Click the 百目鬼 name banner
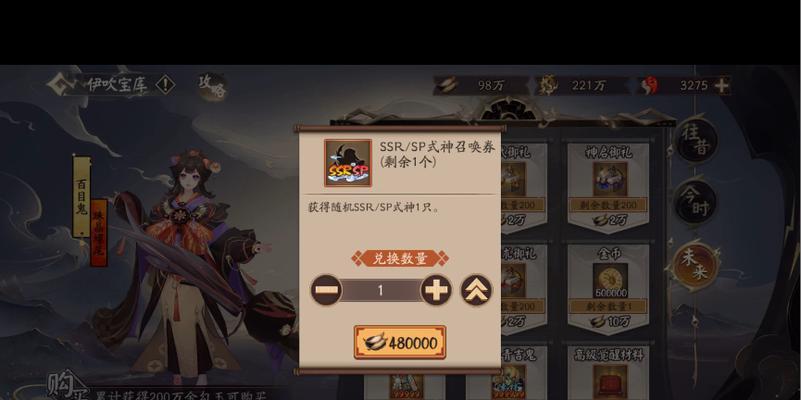801x400 pixels. click(81, 196)
